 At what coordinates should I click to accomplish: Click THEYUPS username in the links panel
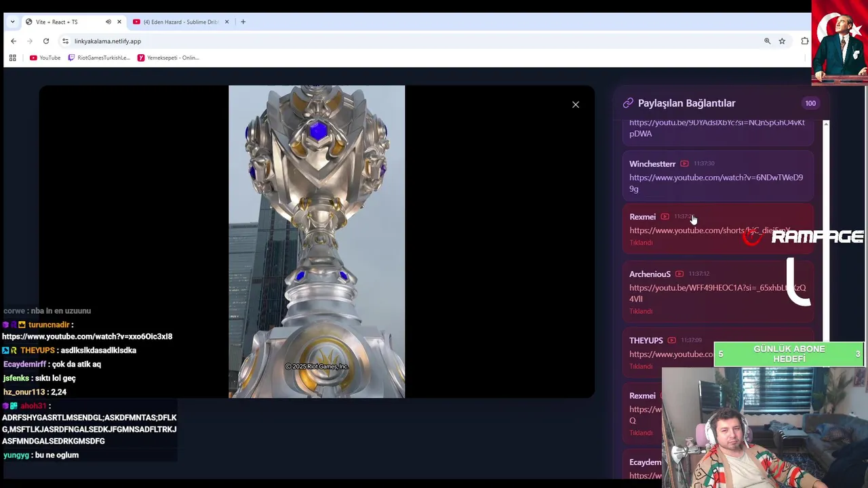(x=646, y=340)
